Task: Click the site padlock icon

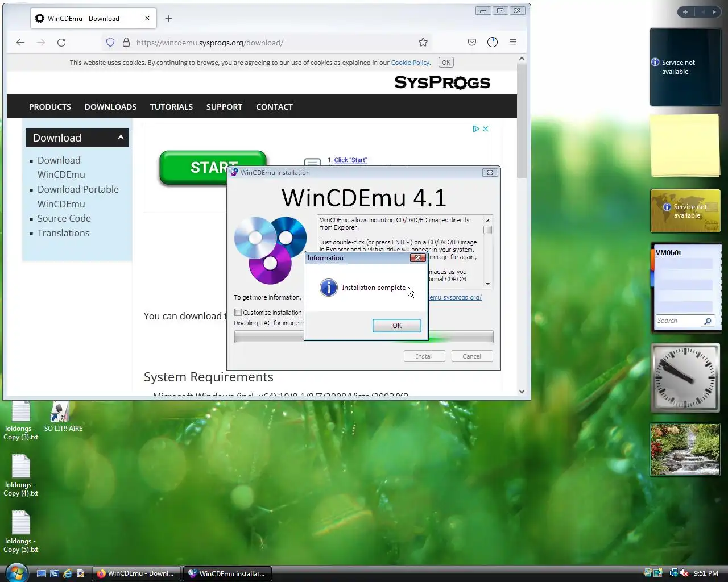Action: [x=126, y=42]
